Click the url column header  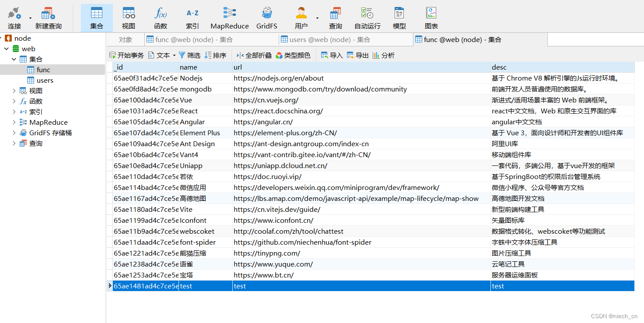tap(361, 67)
